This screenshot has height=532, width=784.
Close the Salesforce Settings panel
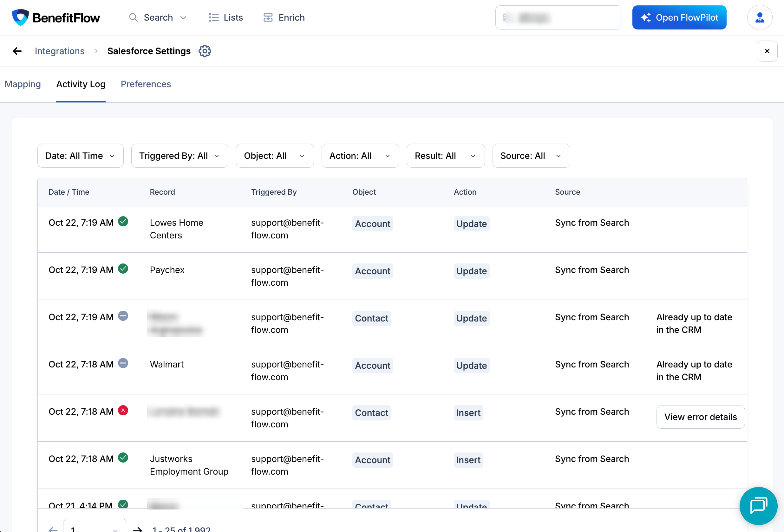767,51
